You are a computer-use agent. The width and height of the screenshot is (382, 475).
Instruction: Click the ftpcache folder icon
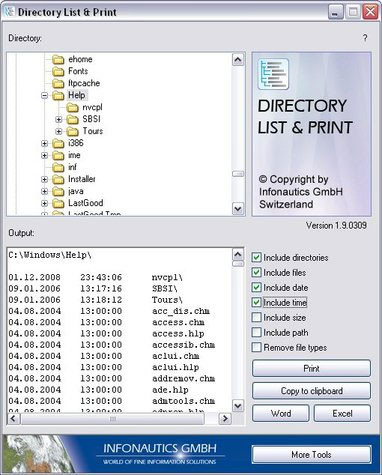point(58,84)
